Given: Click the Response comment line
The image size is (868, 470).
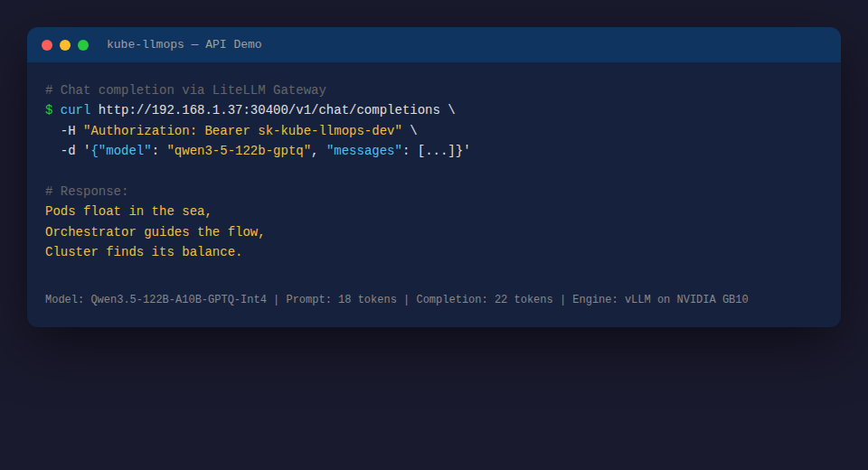Looking at the screenshot, I should pos(87,191).
